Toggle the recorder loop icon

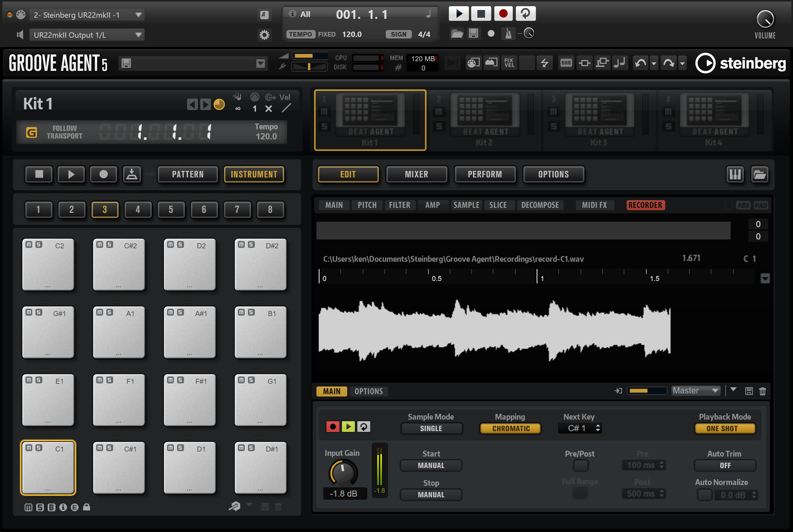pyautogui.click(x=364, y=427)
